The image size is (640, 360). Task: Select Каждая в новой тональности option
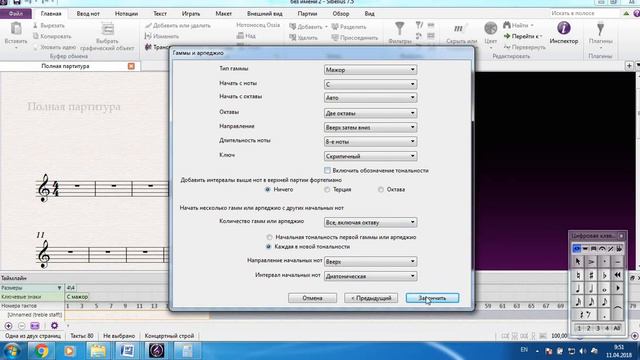tap(269, 247)
